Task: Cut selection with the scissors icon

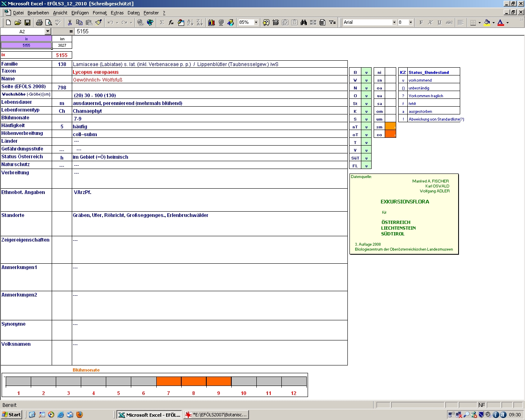Action: pyautogui.click(x=70, y=23)
